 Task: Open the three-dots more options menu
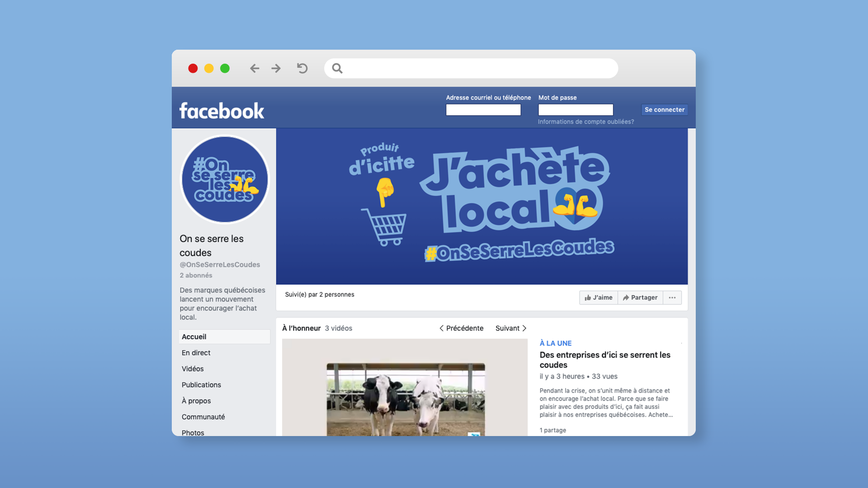(x=672, y=297)
